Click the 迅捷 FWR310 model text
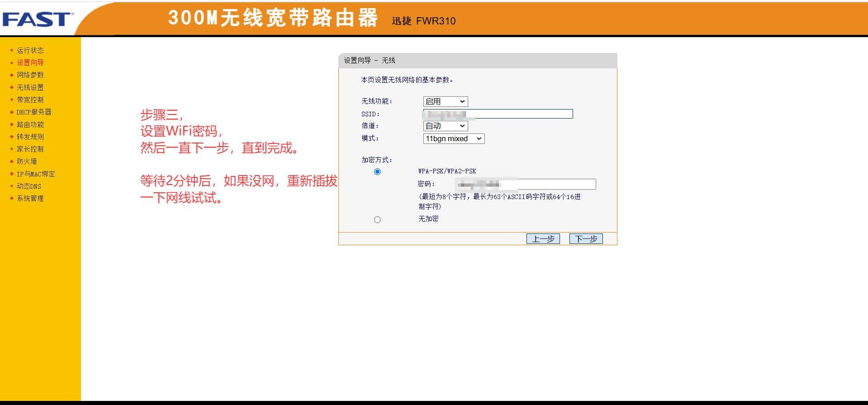 pyautogui.click(x=424, y=21)
